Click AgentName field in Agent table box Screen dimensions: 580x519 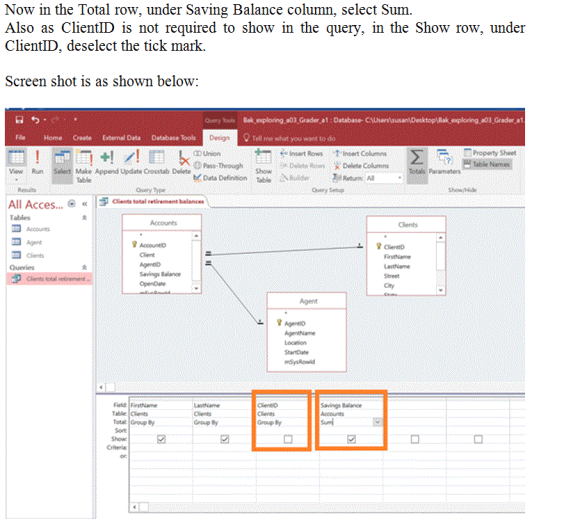(300, 333)
